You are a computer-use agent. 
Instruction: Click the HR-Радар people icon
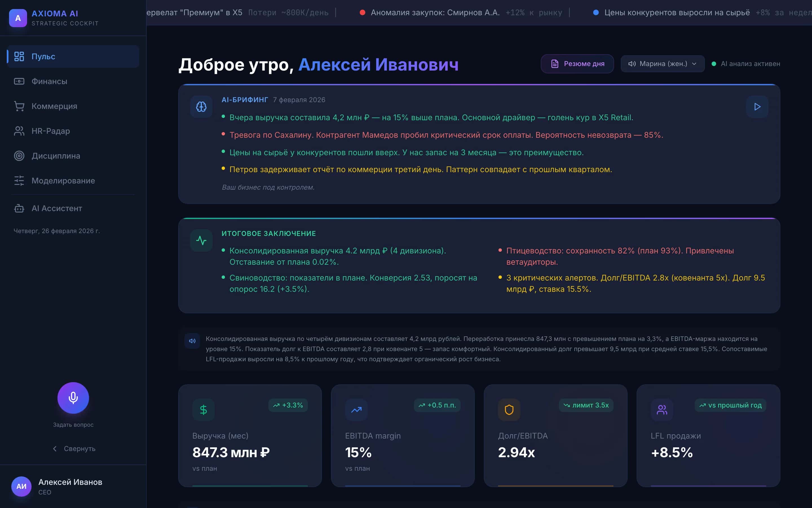[19, 131]
